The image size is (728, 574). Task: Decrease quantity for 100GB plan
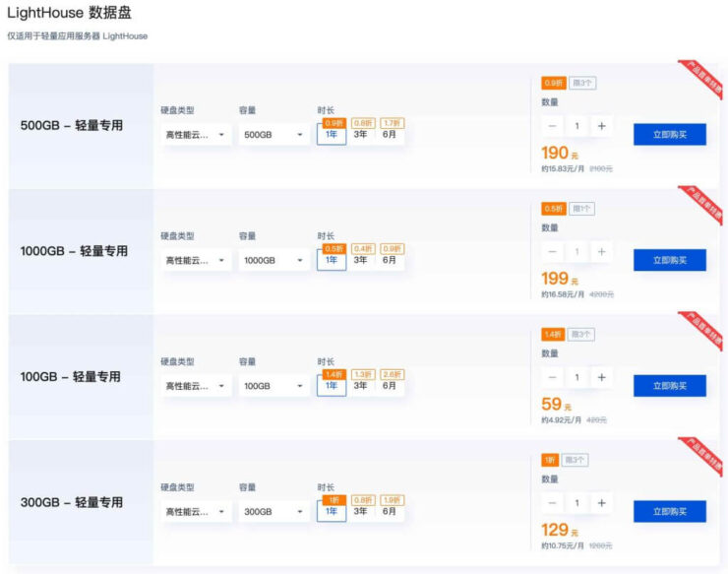(553, 377)
